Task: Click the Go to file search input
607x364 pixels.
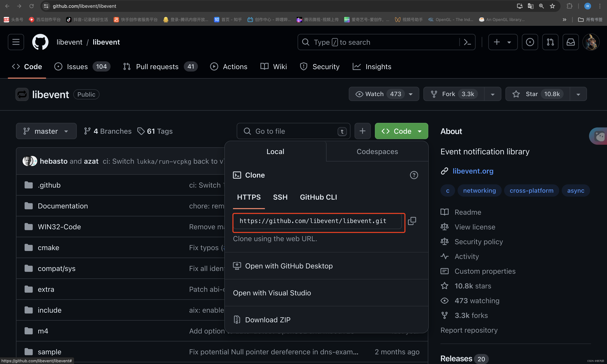Action: click(293, 131)
